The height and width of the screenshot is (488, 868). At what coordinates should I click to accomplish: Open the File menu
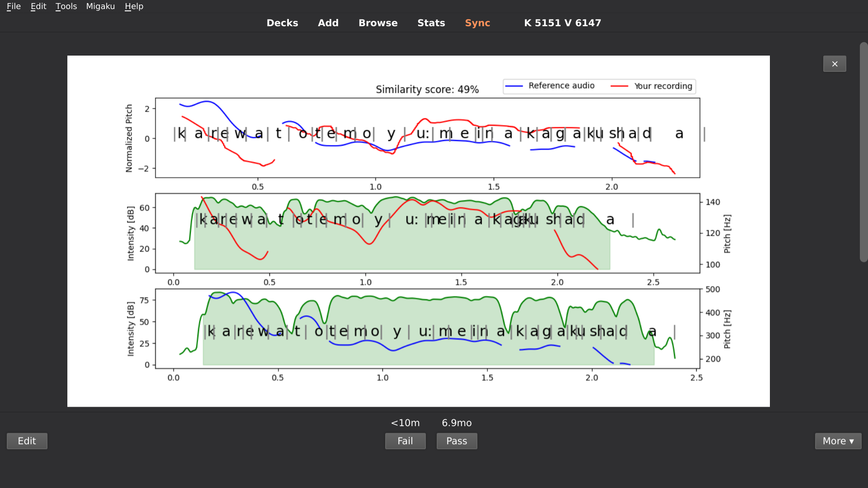pyautogui.click(x=14, y=6)
